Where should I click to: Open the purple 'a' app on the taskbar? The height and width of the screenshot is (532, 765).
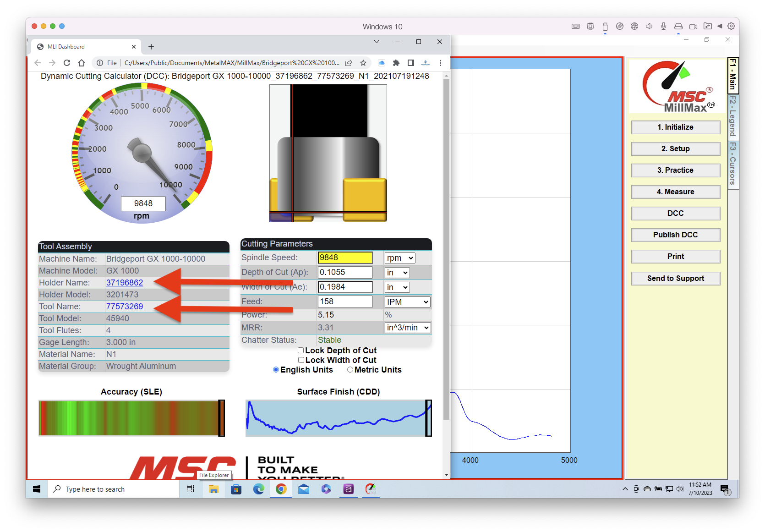coord(348,489)
